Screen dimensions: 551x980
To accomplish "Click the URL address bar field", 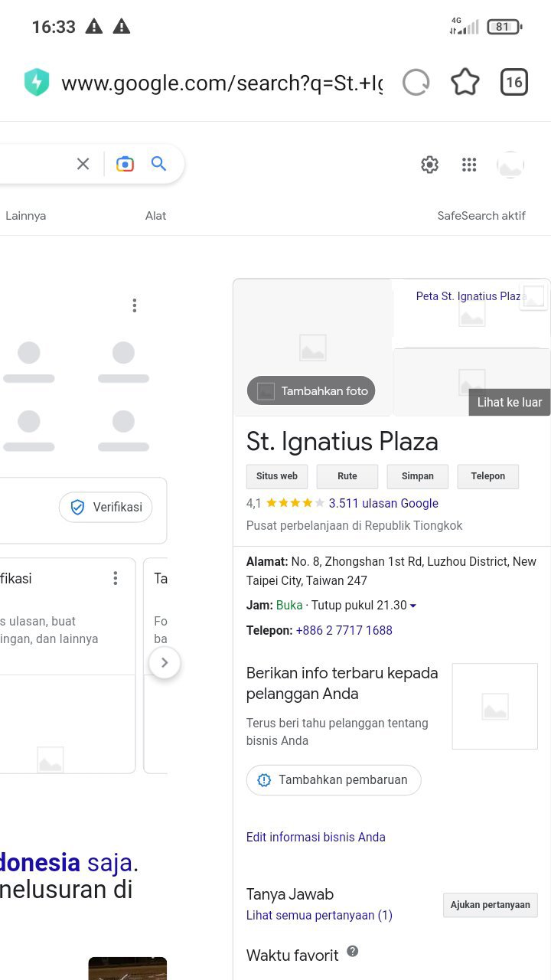I will point(222,83).
